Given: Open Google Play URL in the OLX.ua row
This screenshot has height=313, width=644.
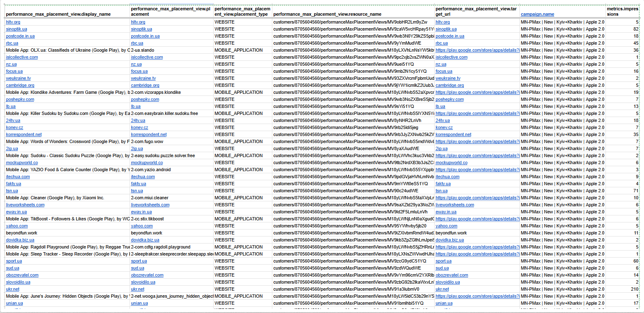Looking at the screenshot, I should [477, 50].
